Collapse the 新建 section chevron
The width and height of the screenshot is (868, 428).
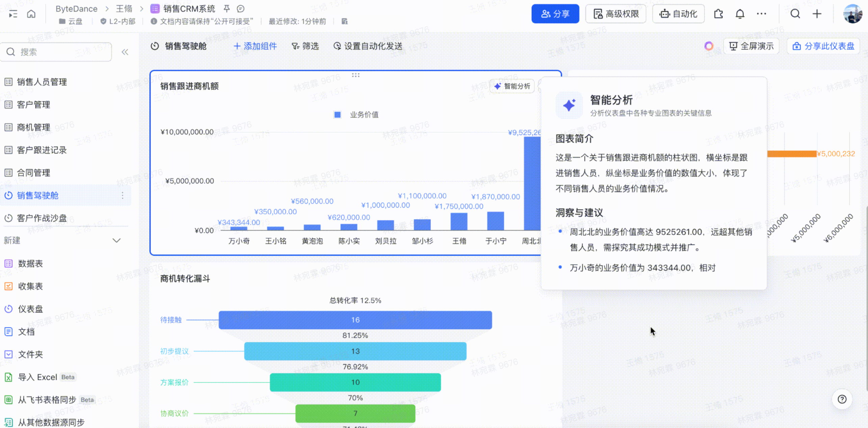click(117, 240)
